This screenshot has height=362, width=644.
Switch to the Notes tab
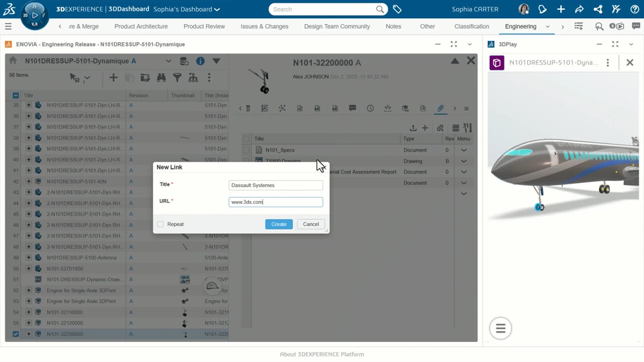point(393,26)
